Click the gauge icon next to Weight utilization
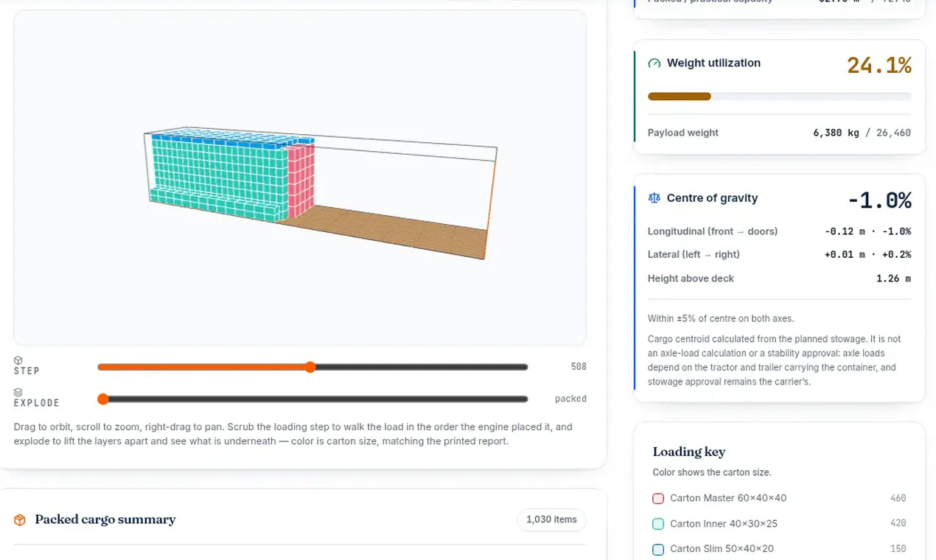Viewport: 936px width, 560px height. (x=654, y=63)
